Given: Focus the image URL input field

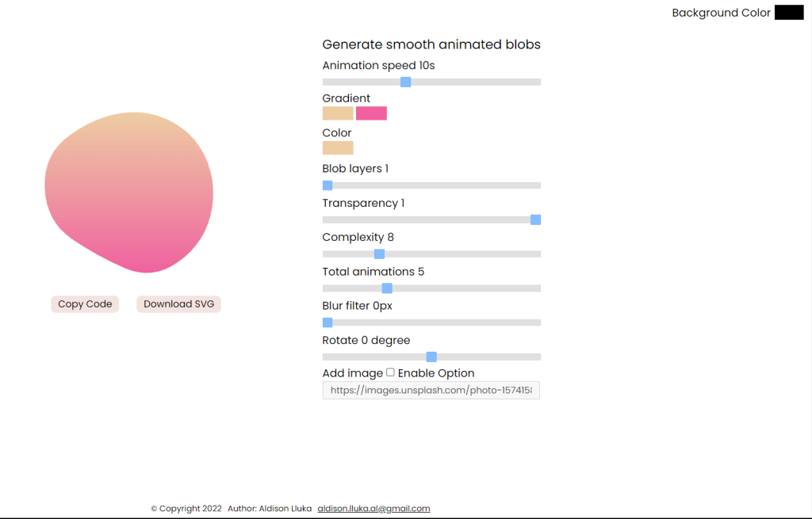Looking at the screenshot, I should [431, 390].
